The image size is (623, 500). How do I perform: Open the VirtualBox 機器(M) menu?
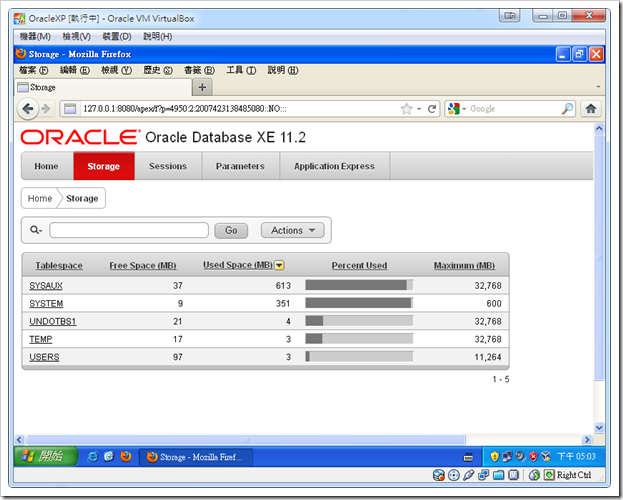(35, 37)
